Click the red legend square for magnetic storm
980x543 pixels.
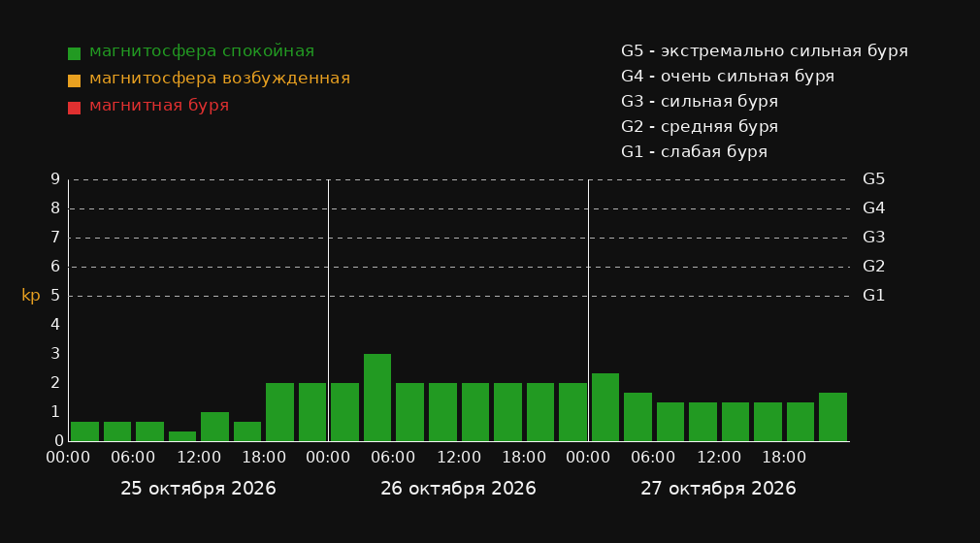coord(75,108)
